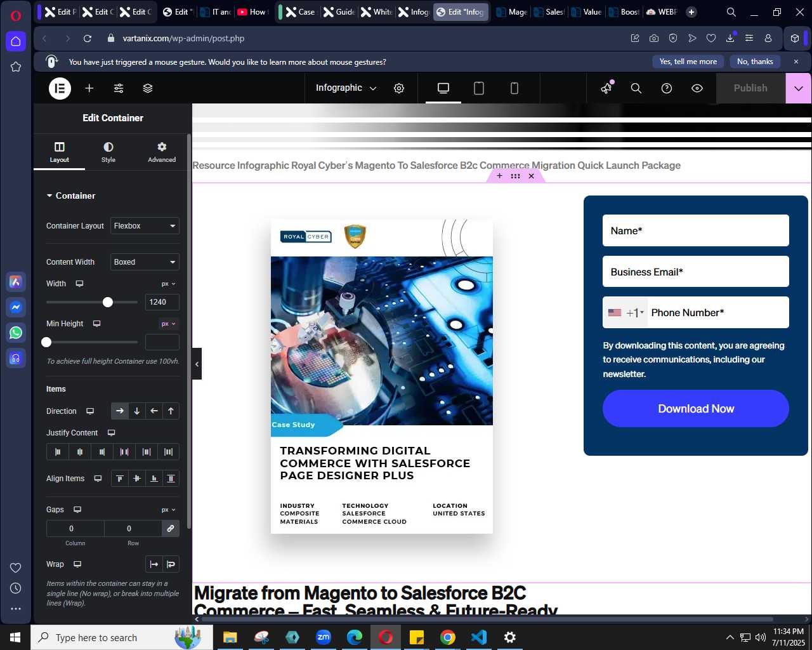Select No Wrap option icon
The height and width of the screenshot is (650, 812).
(154, 564)
